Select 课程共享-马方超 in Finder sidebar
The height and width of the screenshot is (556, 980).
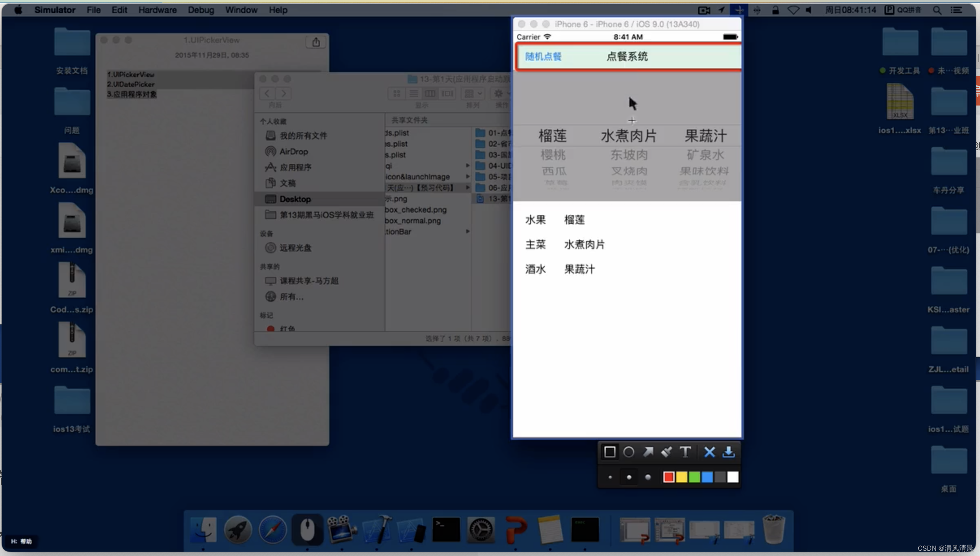(302, 281)
